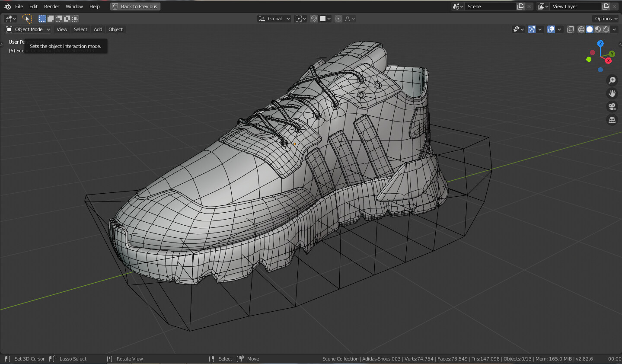Switch to Material Preview shading
The height and width of the screenshot is (364, 622).
click(598, 29)
